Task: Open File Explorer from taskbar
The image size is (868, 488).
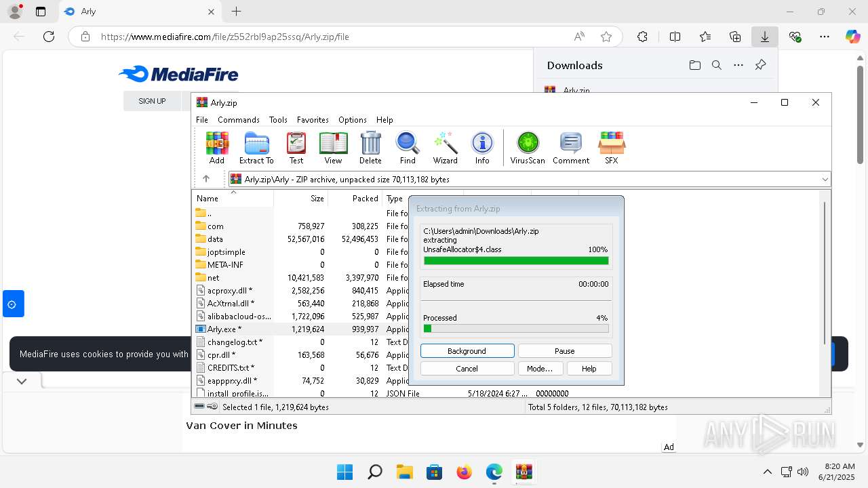Action: point(405,472)
